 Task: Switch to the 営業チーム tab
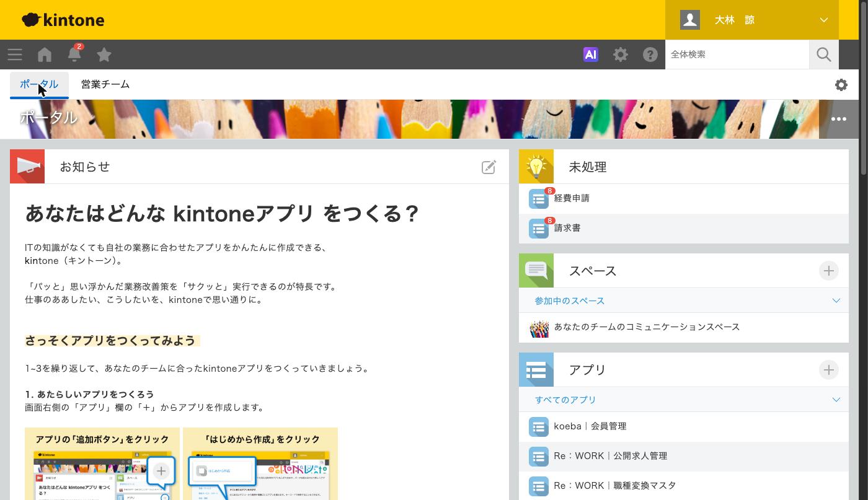[x=105, y=84]
